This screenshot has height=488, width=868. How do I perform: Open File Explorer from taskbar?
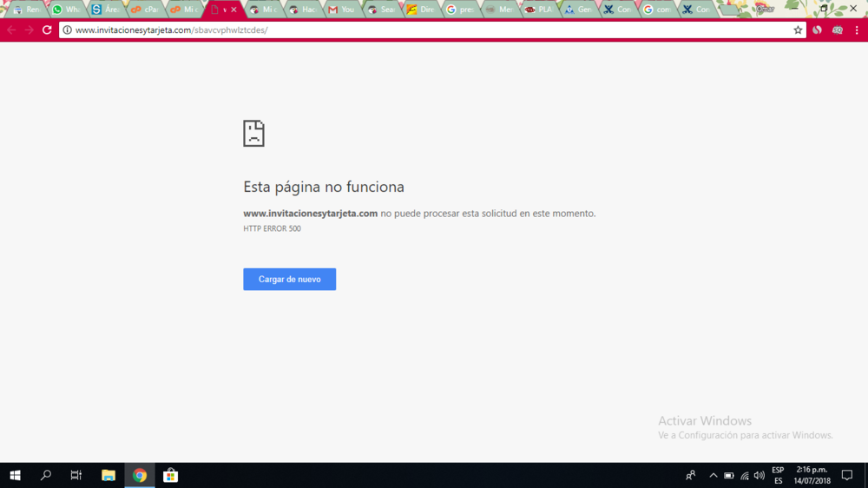tap(108, 475)
